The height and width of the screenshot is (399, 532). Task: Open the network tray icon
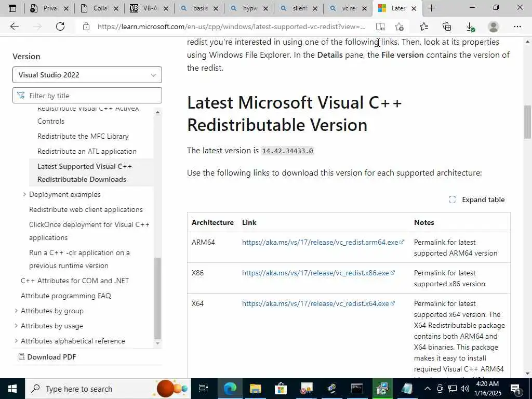tap(453, 389)
